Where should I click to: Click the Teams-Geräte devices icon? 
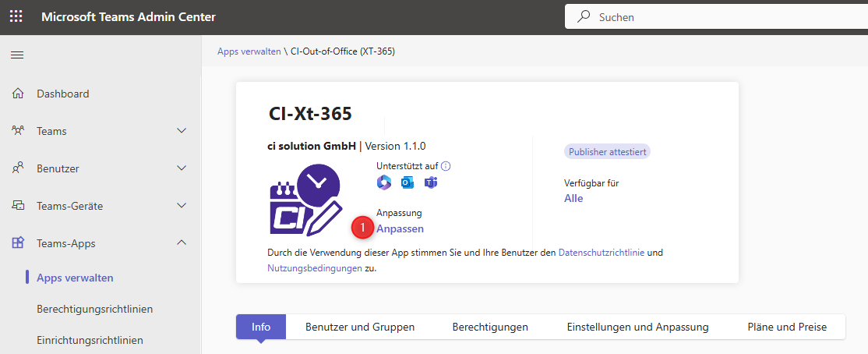pyautogui.click(x=17, y=206)
